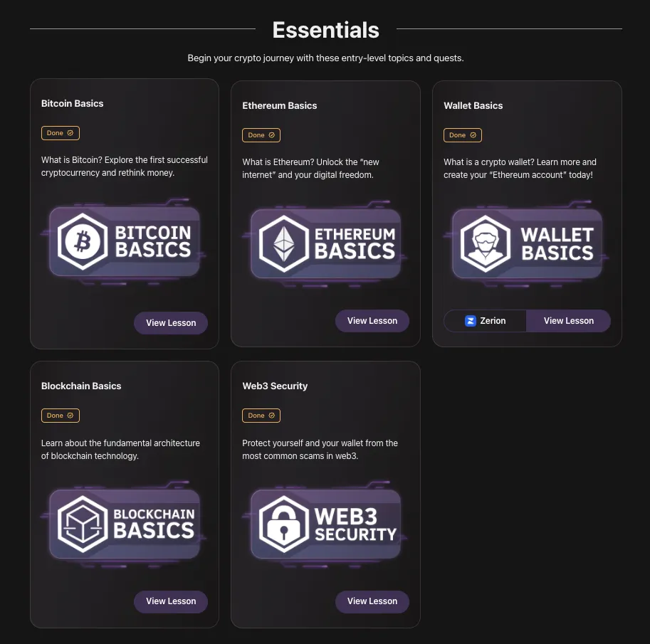
Task: Open the Ethereum Basics View Lesson button
Action: click(372, 321)
